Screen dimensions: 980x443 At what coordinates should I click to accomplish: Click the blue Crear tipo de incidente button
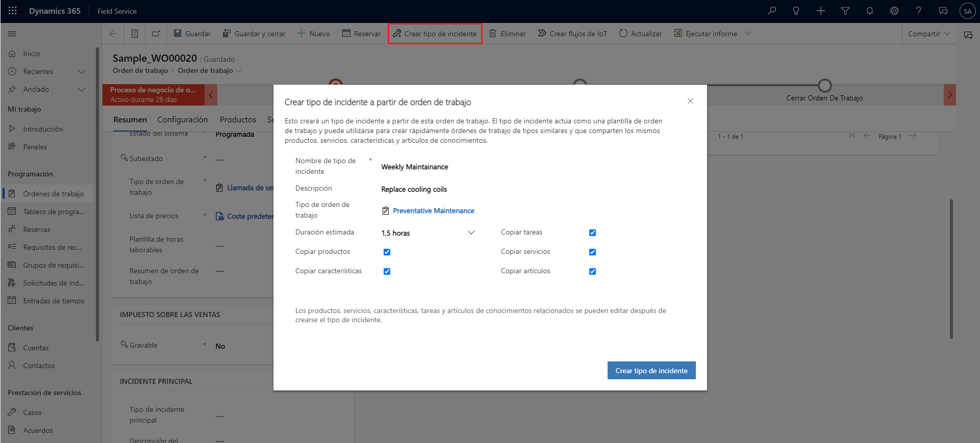[651, 371]
